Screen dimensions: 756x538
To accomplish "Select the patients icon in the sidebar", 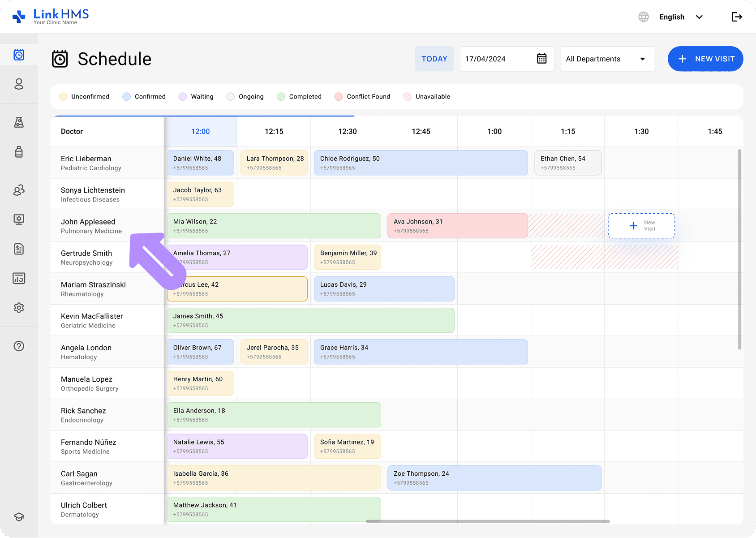I will point(19,84).
